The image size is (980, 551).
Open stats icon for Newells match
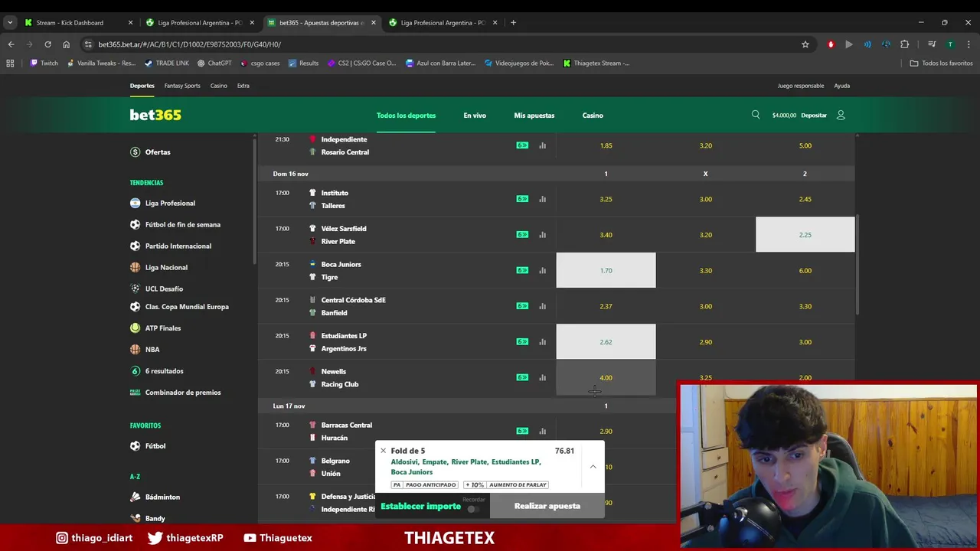pos(542,377)
